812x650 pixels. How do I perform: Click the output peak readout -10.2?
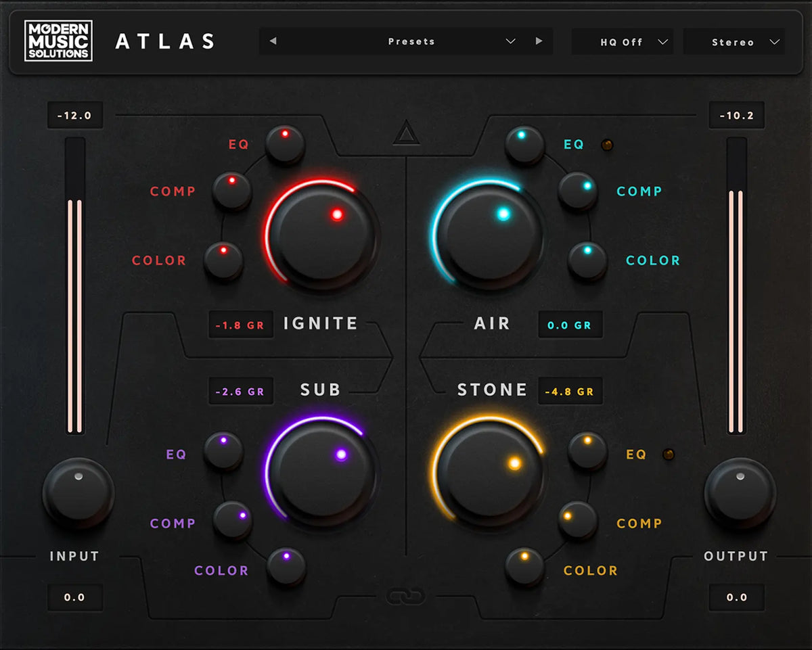click(x=737, y=116)
